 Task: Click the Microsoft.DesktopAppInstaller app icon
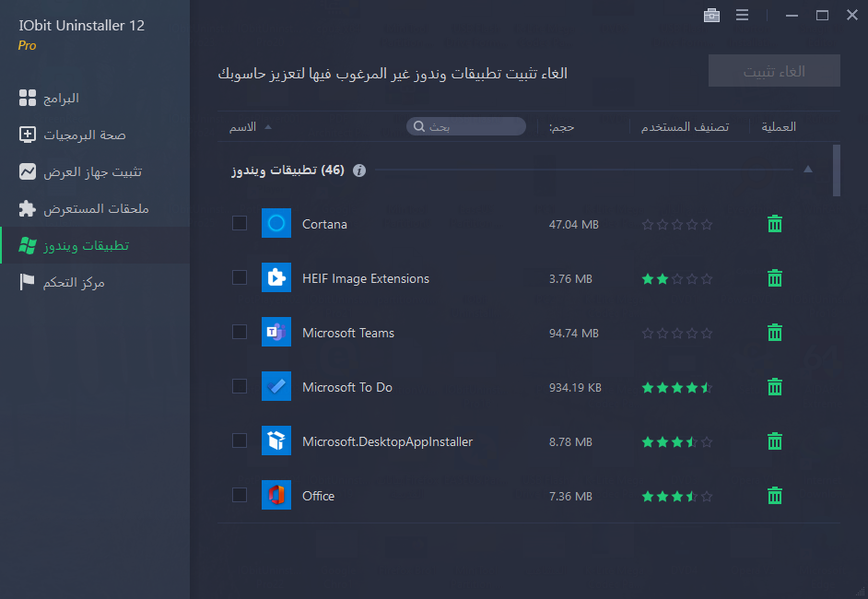tap(276, 440)
